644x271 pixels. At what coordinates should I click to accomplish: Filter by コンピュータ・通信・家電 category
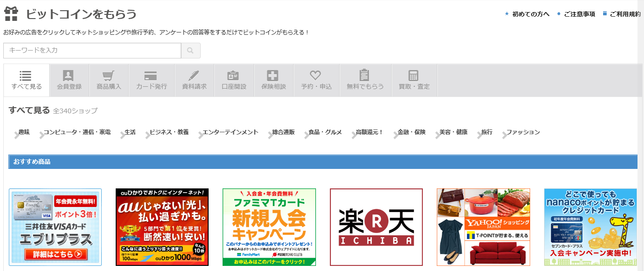77,132
